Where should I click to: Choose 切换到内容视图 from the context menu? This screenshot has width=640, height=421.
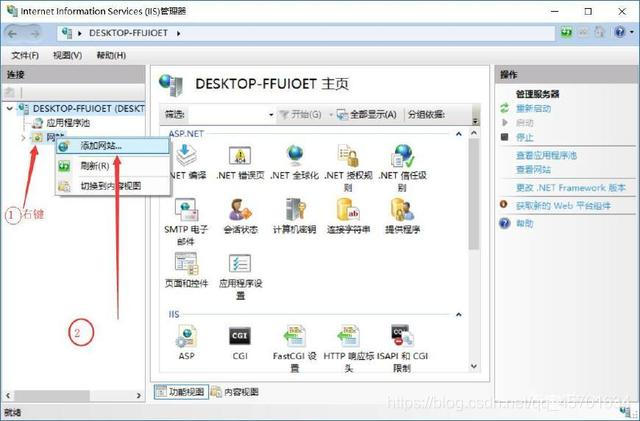[x=113, y=186]
